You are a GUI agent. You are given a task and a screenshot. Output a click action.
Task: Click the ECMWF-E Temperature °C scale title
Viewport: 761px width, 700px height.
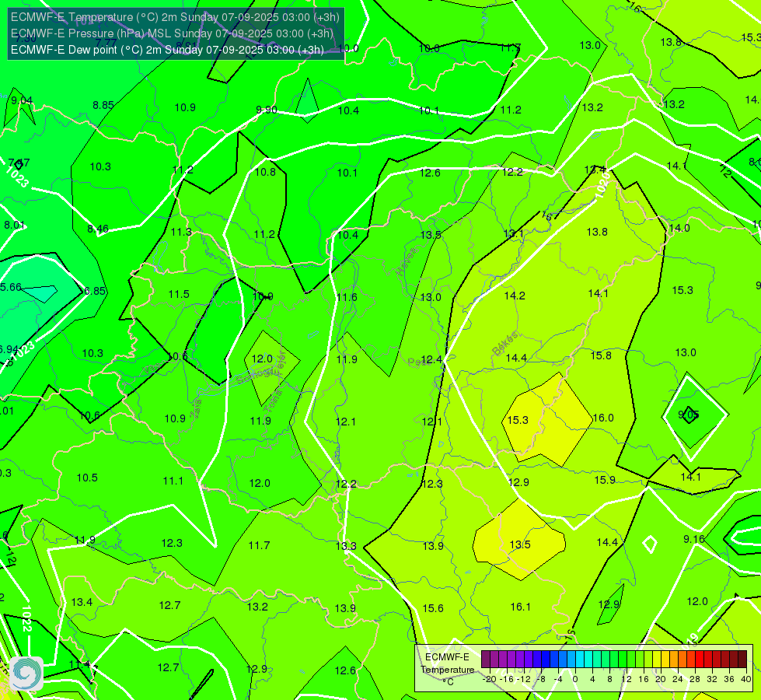pos(447,670)
